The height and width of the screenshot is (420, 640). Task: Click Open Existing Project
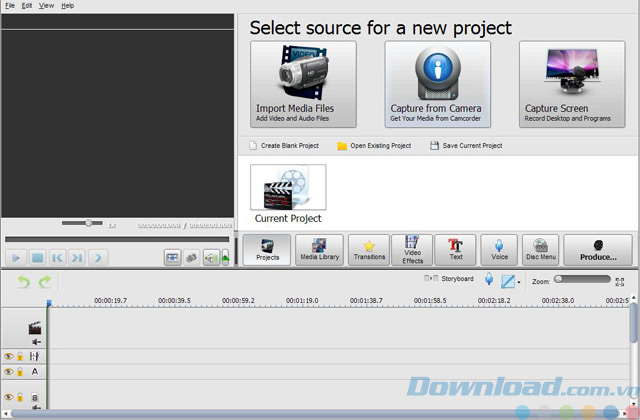[x=374, y=146]
